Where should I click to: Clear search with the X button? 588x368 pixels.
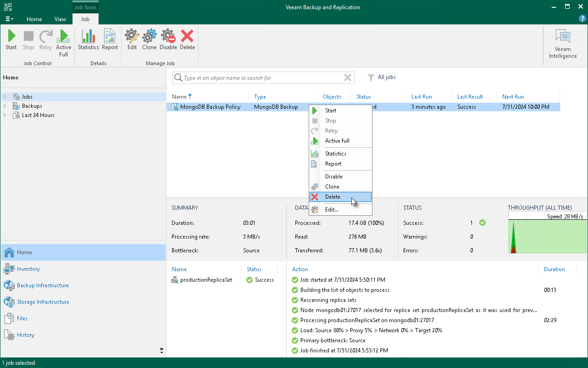(x=348, y=78)
